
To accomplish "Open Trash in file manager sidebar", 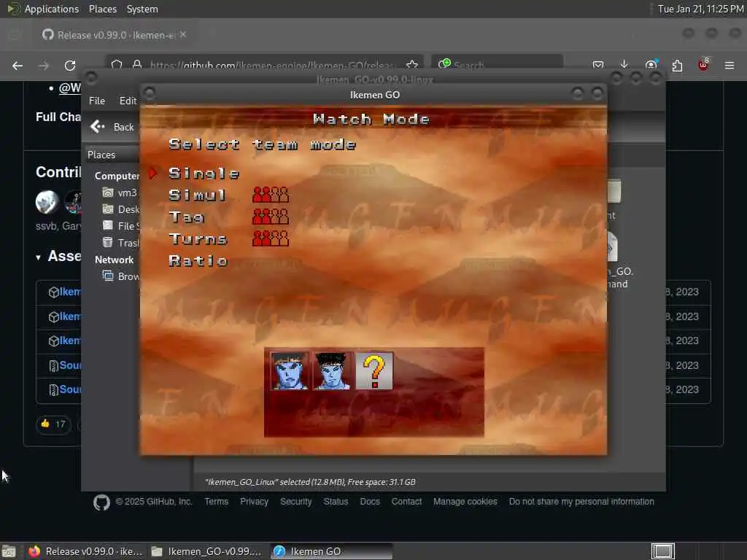I will point(121,243).
